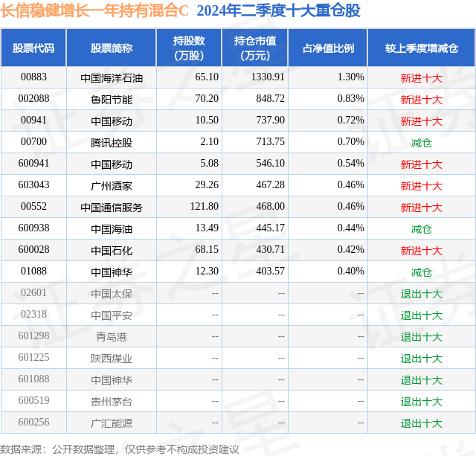Click stock code 002088
This screenshot has width=476, height=456.
click(33, 99)
